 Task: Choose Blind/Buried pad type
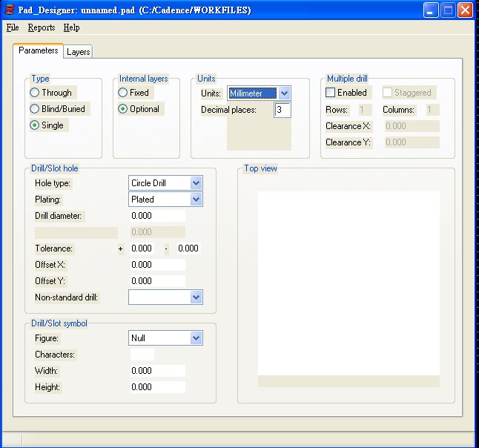(35, 109)
